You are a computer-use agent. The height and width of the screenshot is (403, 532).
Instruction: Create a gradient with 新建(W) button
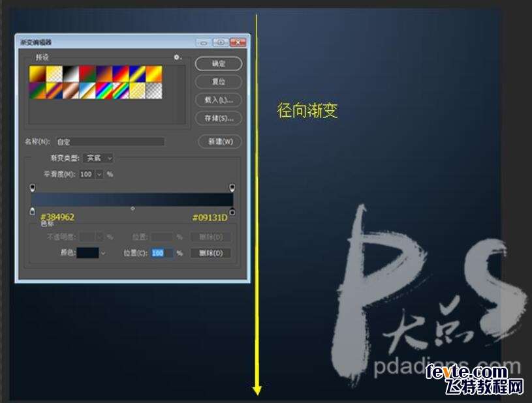[220, 142]
